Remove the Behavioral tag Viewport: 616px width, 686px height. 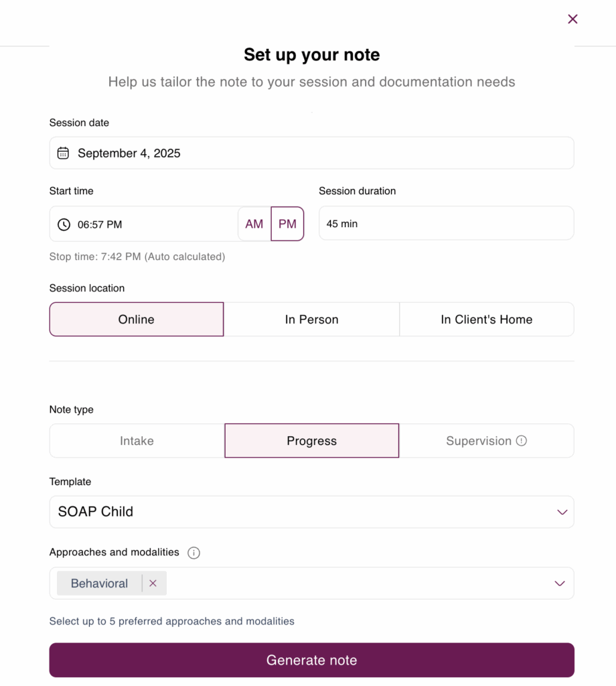[x=153, y=584]
